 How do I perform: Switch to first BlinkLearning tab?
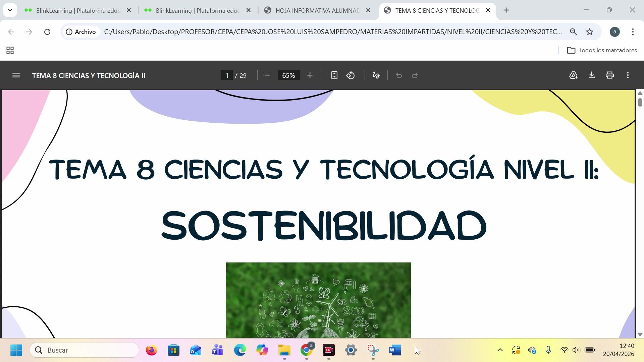(77, 10)
